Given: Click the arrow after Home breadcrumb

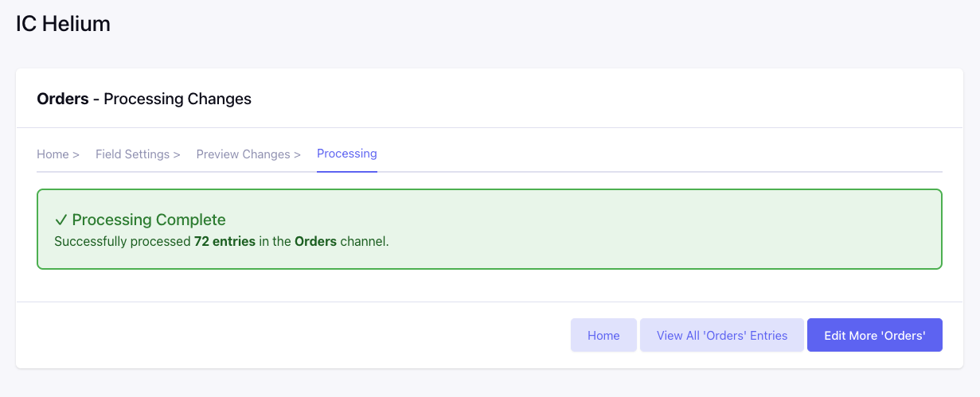Looking at the screenshot, I should coord(76,154).
